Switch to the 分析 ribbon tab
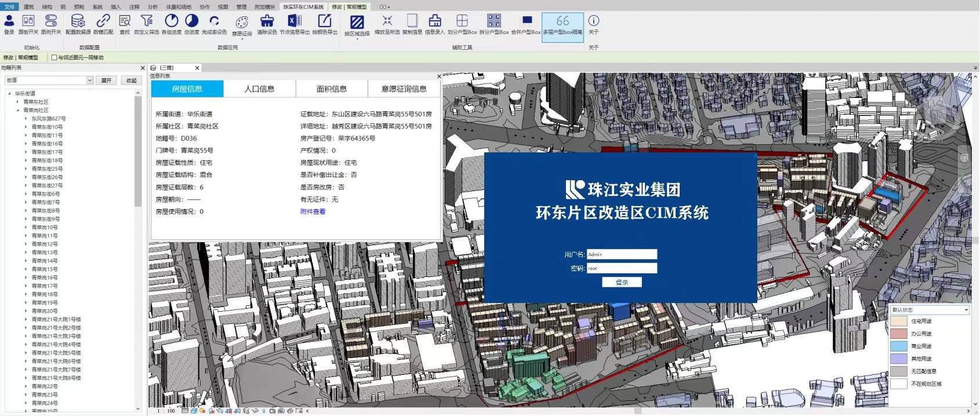Screen dimensions: 980x416 pyautogui.click(x=153, y=7)
